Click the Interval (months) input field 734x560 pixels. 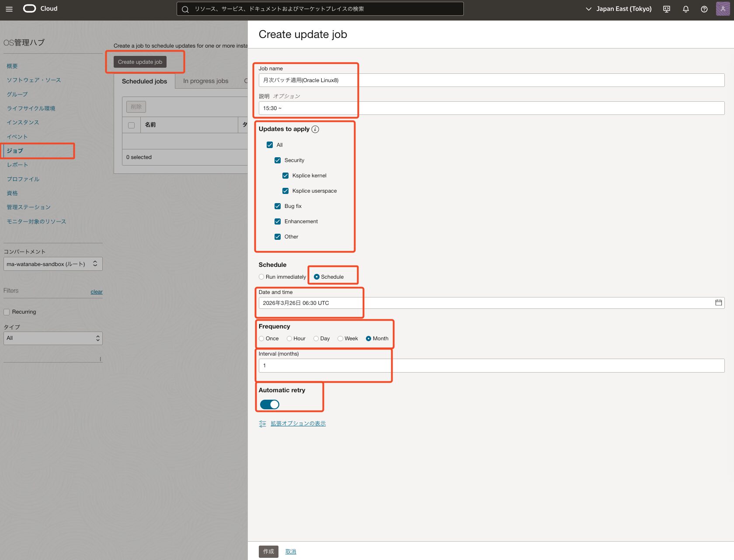491,366
